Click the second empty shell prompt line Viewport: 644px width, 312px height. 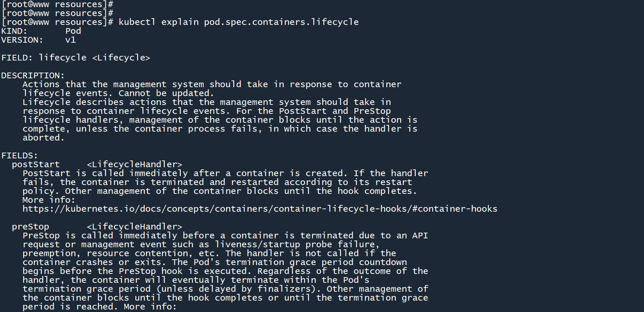click(57, 13)
